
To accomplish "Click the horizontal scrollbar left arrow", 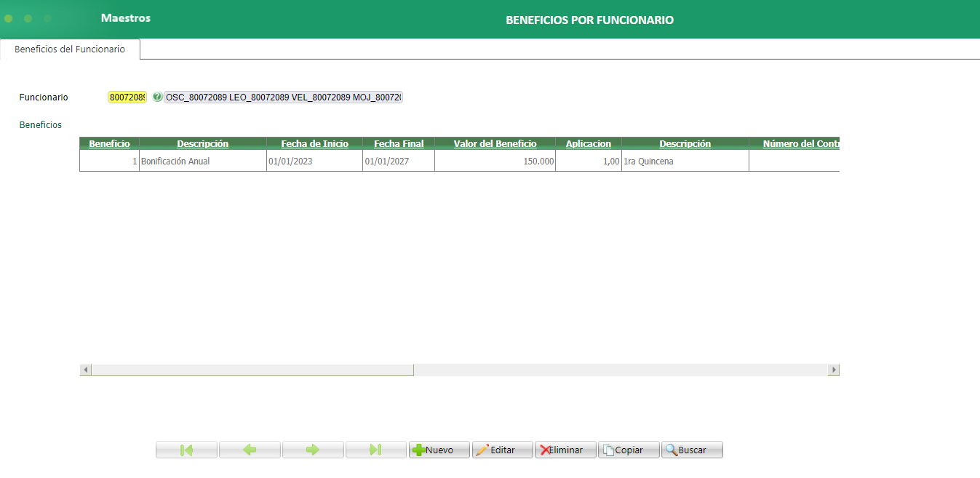I will [x=86, y=370].
